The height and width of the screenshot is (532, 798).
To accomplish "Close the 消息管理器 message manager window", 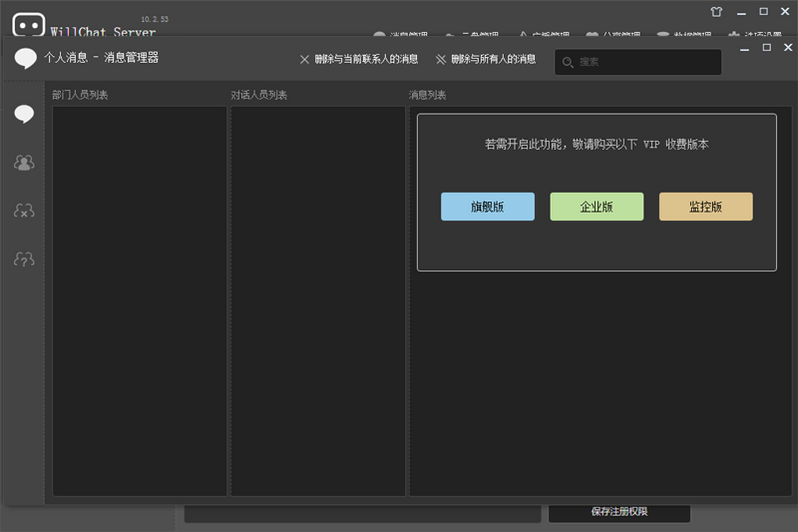I will [x=788, y=47].
